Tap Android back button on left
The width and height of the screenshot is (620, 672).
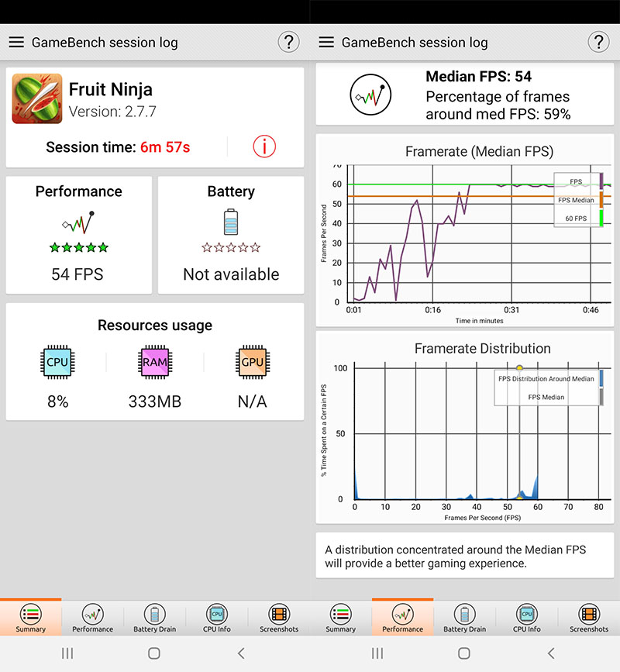pyautogui.click(x=241, y=653)
